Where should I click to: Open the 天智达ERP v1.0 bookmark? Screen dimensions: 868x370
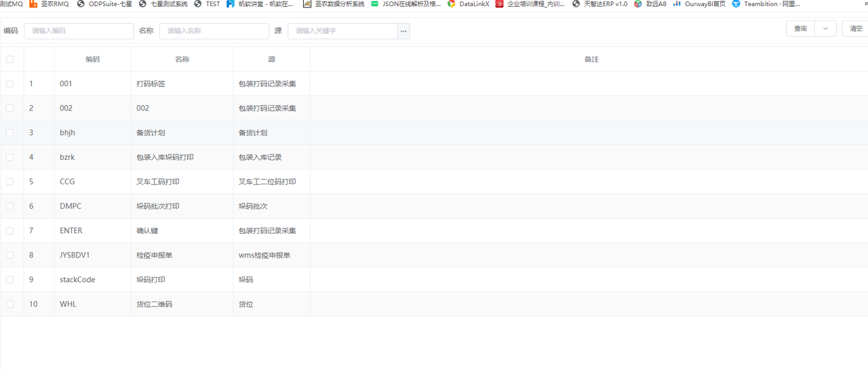tap(600, 4)
